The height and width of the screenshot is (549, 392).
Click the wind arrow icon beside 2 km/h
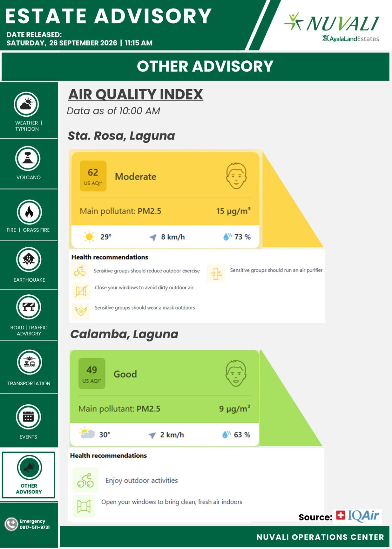(x=152, y=435)
